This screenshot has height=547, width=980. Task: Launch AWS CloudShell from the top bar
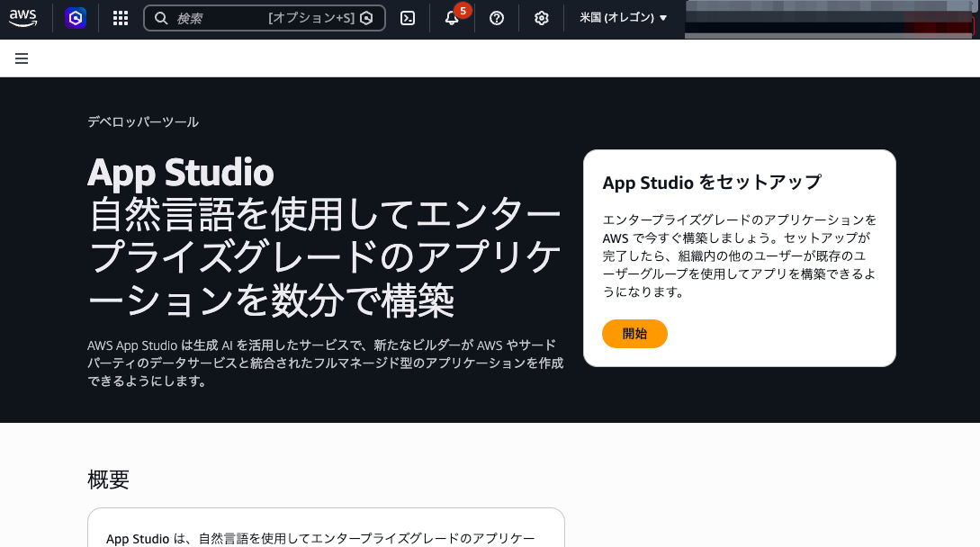click(407, 17)
